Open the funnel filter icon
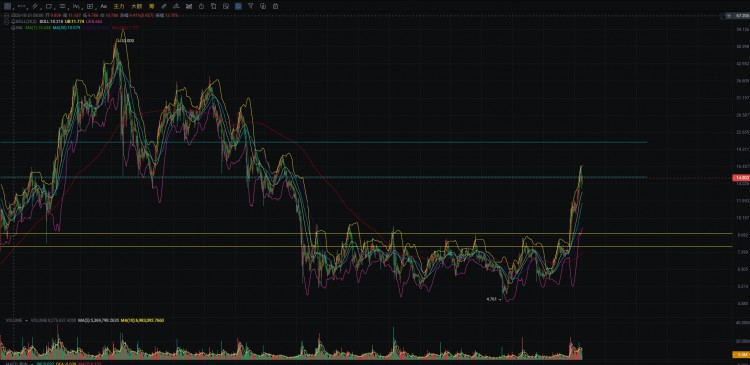 click(251, 6)
